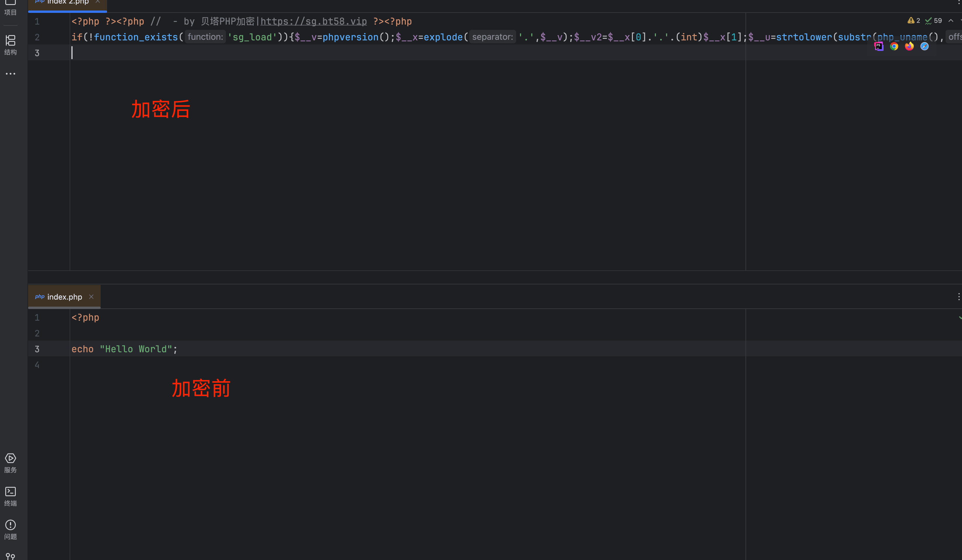This screenshot has width=962, height=560.
Task: Open the Problems (问题) tool window
Action: click(10, 530)
